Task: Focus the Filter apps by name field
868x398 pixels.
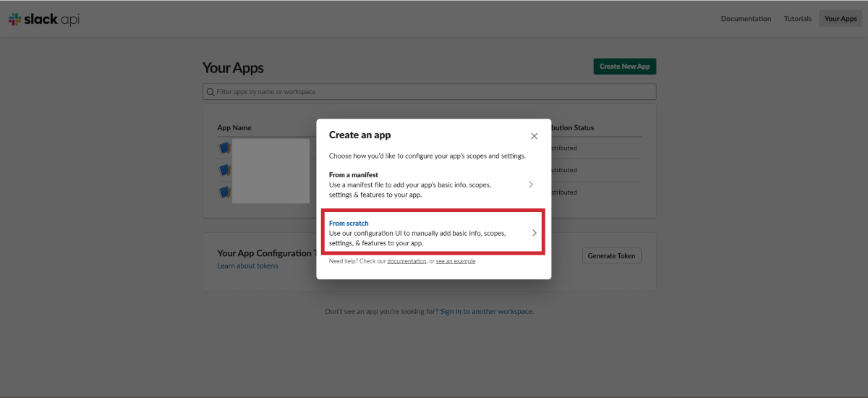Action: coord(434,92)
